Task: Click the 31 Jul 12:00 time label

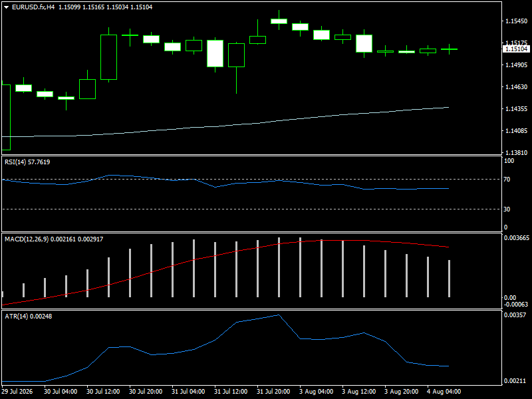Action: [231, 392]
